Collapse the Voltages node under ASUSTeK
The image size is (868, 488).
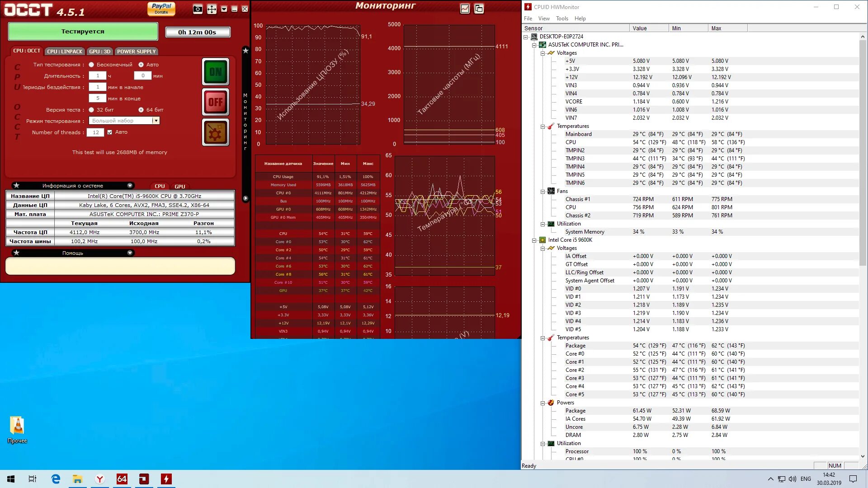[x=542, y=53]
